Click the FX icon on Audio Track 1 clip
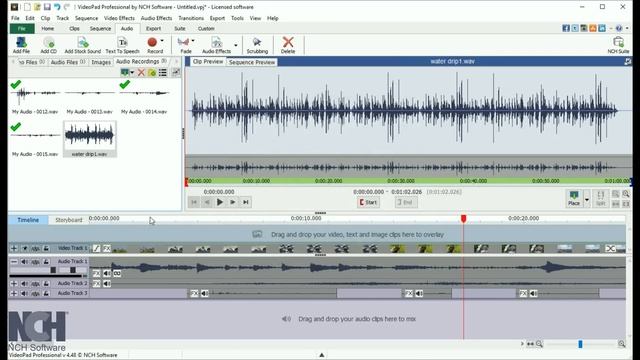The width and height of the screenshot is (640, 360). point(96,273)
